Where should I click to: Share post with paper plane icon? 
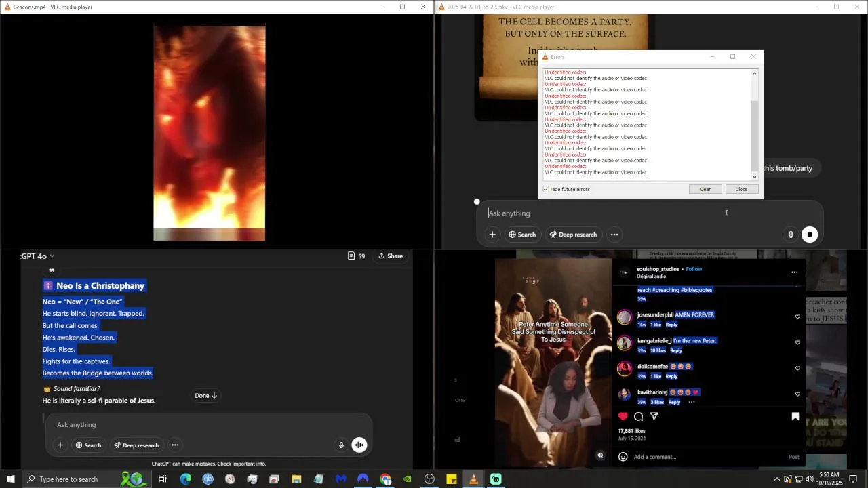click(654, 416)
